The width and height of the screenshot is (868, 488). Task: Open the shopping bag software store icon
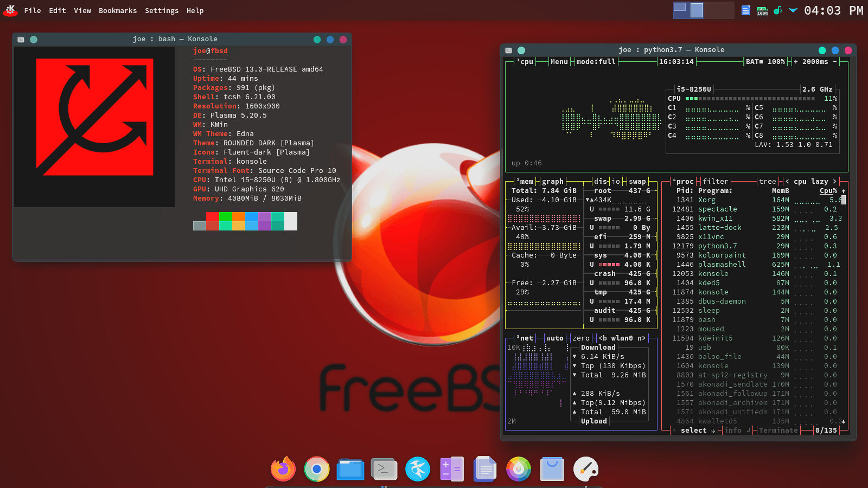click(552, 469)
